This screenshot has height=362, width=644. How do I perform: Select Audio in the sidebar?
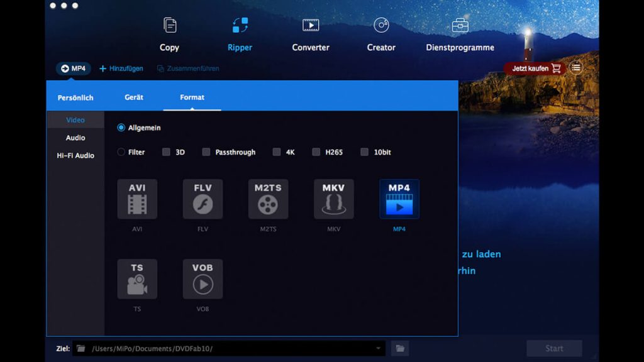coord(75,138)
